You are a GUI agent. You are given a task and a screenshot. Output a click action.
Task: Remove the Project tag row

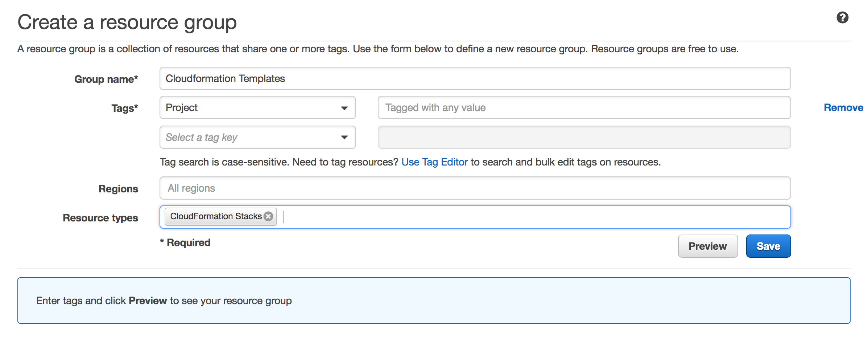(843, 107)
